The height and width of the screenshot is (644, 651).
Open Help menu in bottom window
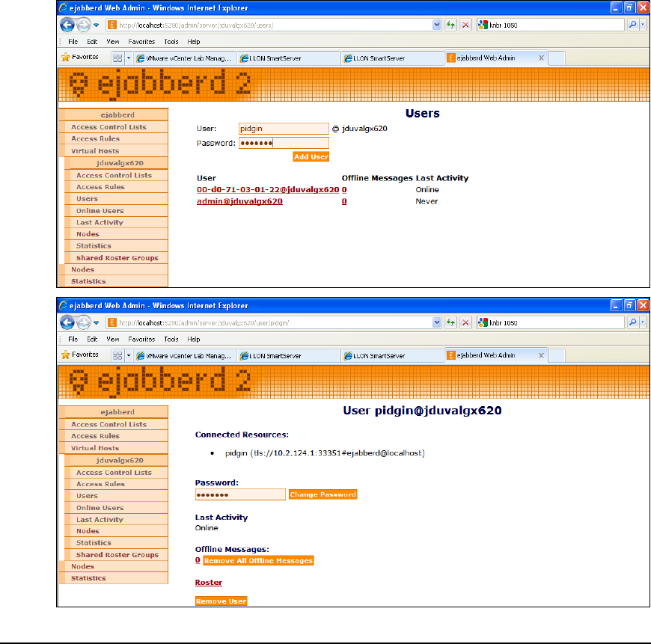(194, 339)
